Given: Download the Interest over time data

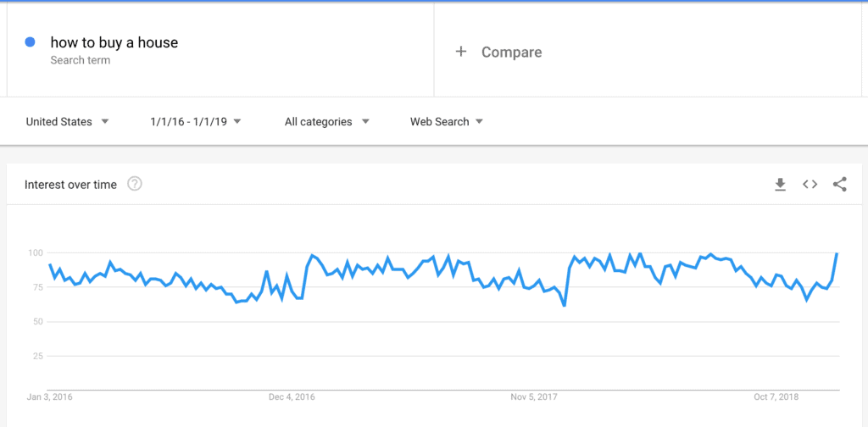Looking at the screenshot, I should (780, 185).
